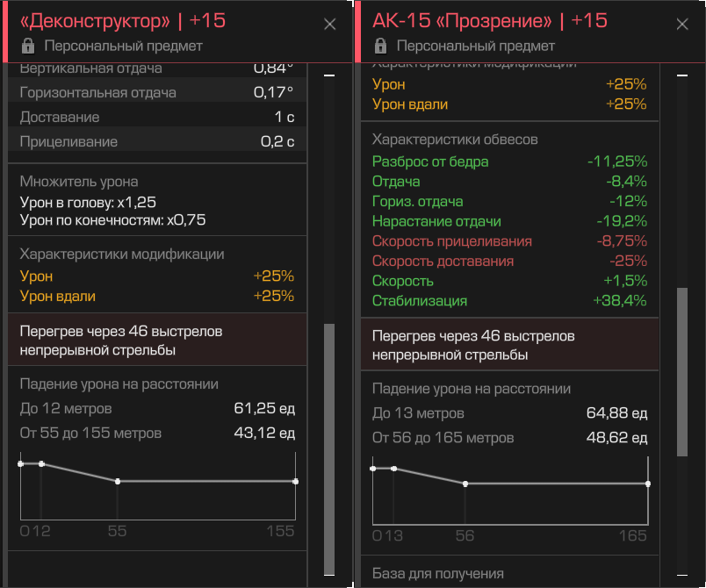This screenshot has width=706, height=588.
Task: Click the overheat notice in the АК-15 panel
Action: (509, 345)
